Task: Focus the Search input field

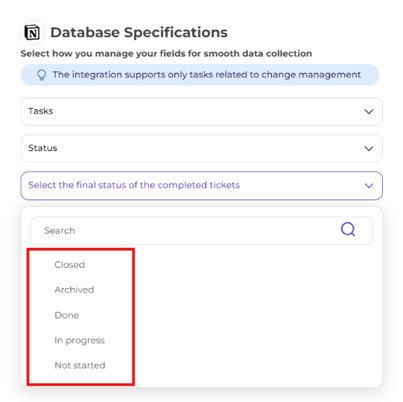Action: pos(201,231)
